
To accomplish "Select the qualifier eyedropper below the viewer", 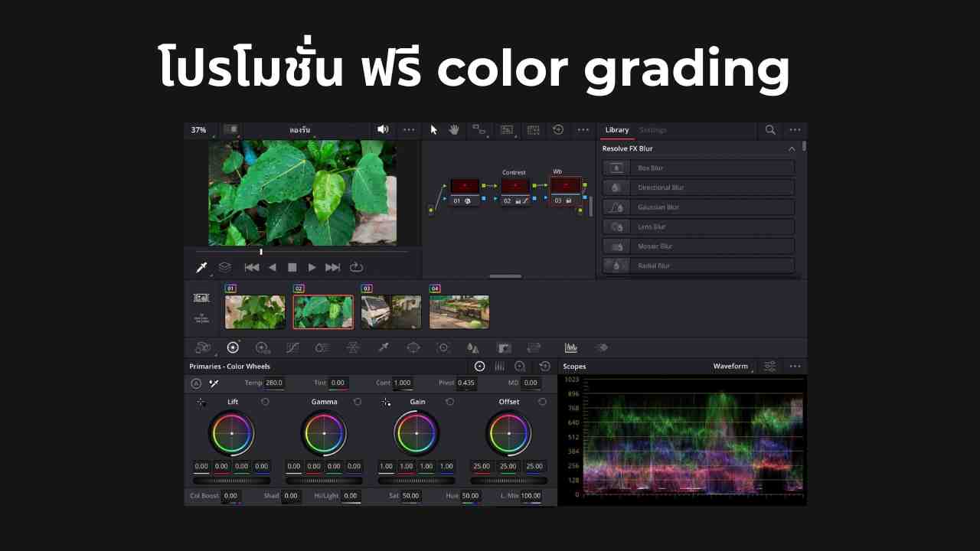I will click(x=202, y=267).
